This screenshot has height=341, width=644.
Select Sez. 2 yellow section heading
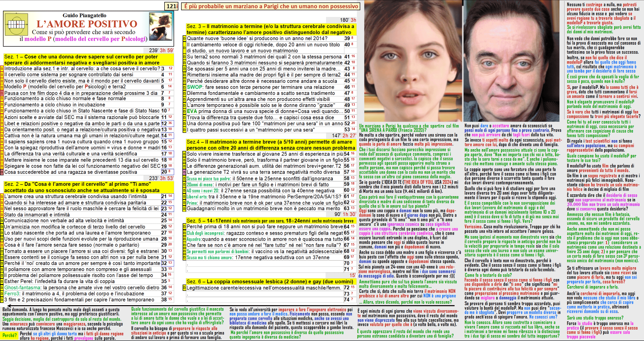coord(89,187)
